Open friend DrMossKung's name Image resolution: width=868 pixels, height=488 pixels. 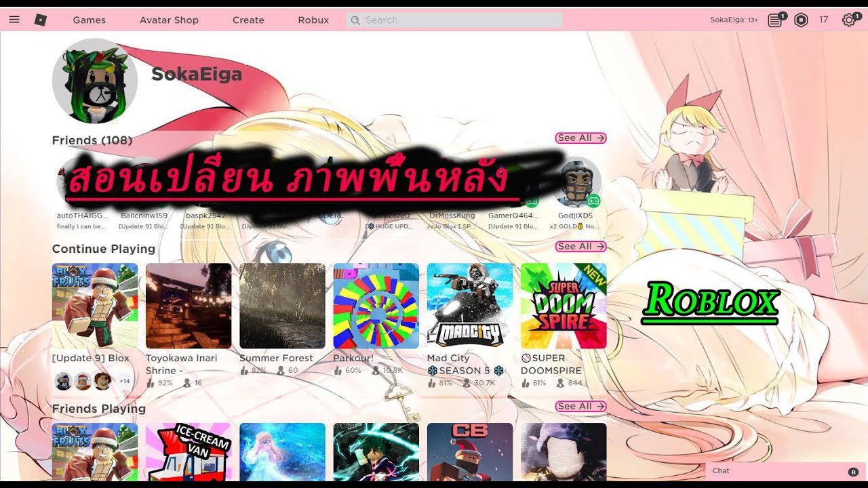[x=452, y=216]
